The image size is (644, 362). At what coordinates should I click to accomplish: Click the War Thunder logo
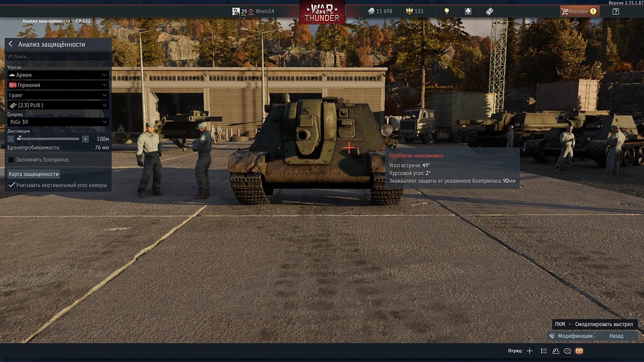pyautogui.click(x=321, y=12)
